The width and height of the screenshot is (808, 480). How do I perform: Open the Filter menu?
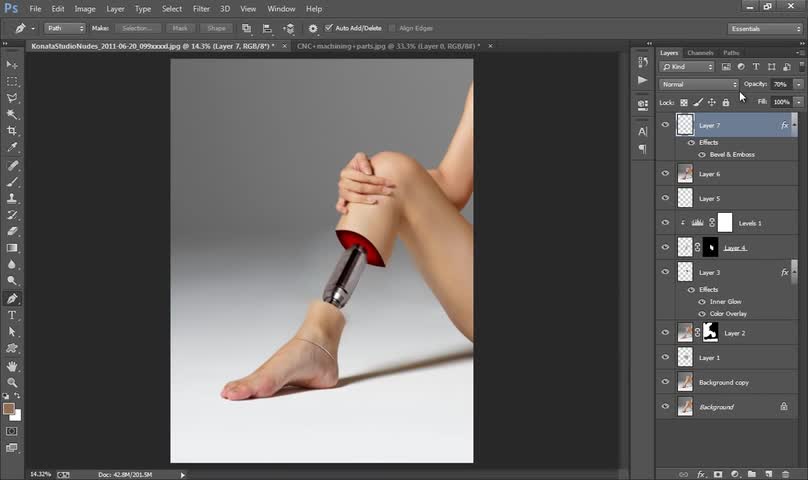point(201,9)
